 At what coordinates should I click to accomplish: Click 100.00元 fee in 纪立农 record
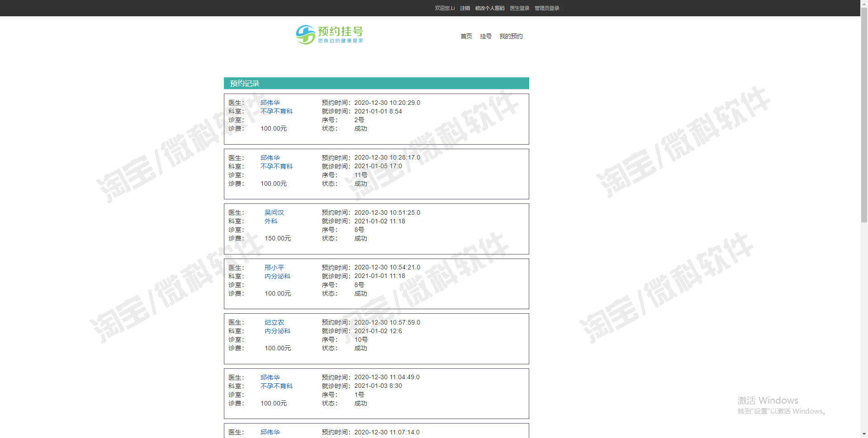pyautogui.click(x=278, y=348)
